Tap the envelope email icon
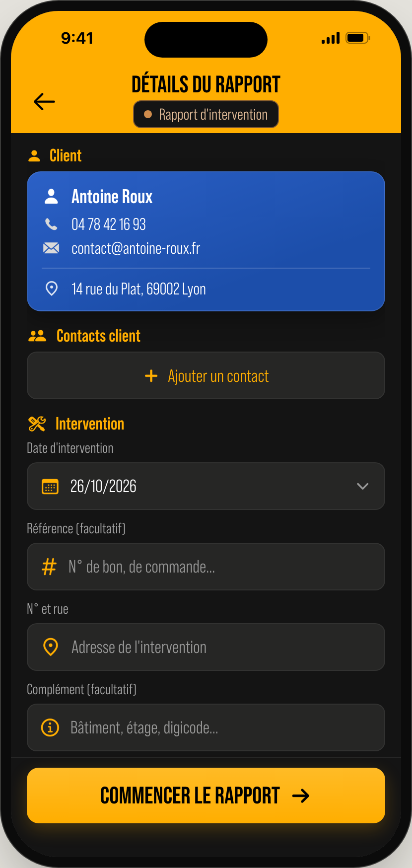Image resolution: width=412 pixels, height=868 pixels. (51, 248)
